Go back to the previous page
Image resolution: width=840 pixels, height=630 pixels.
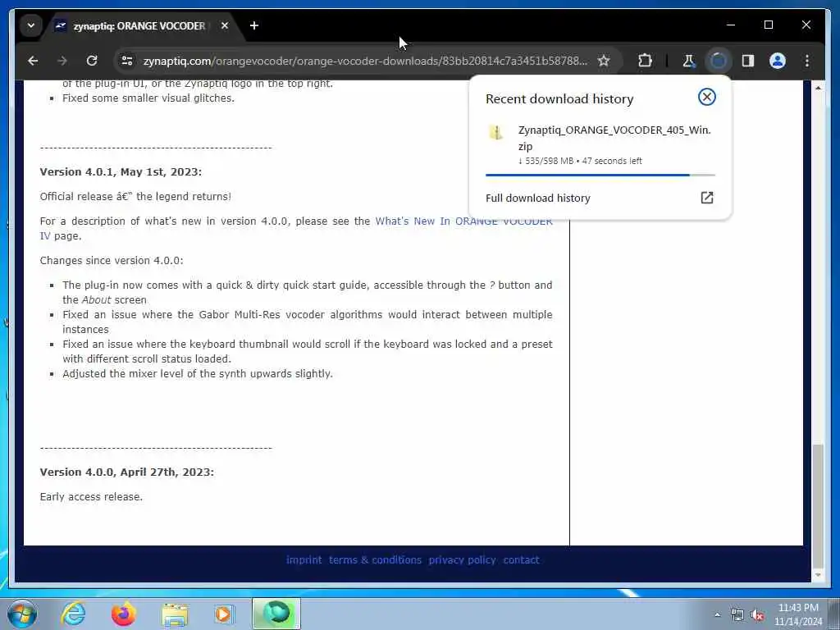tap(33, 61)
